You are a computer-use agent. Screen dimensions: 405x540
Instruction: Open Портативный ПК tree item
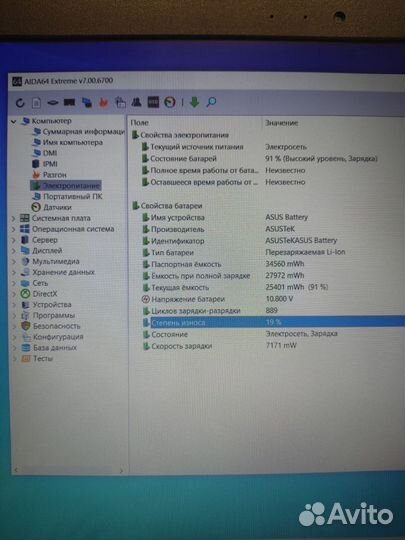click(x=68, y=197)
